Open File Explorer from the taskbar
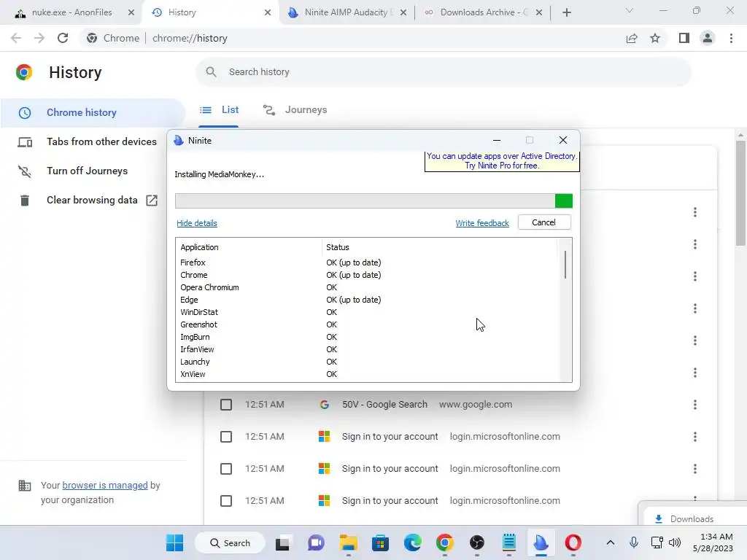The height and width of the screenshot is (560, 747). point(348,542)
